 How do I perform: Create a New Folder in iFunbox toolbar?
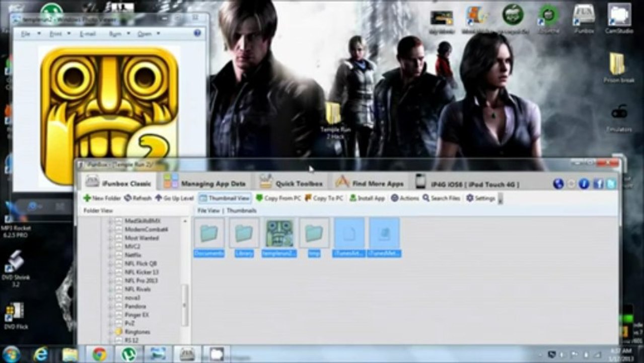pos(102,198)
